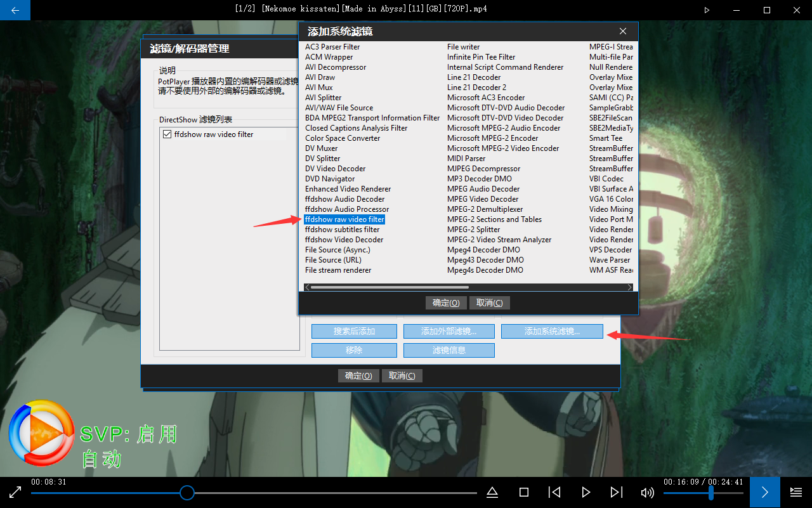This screenshot has width=812, height=508.
Task: Select AVI Decompressor entry
Action: [x=336, y=67]
